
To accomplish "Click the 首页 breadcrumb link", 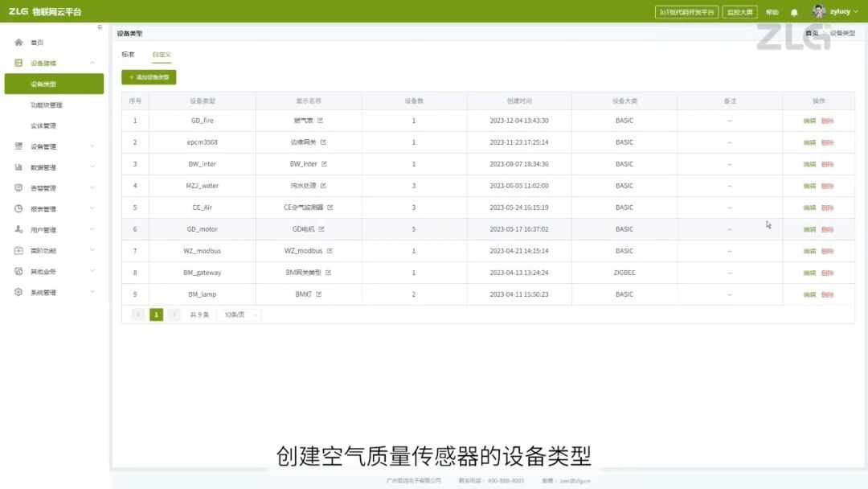I will (812, 33).
